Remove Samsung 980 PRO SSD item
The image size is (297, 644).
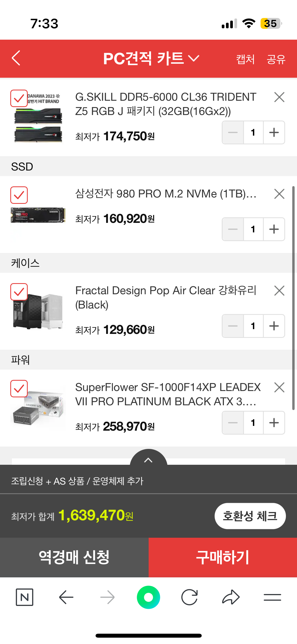click(x=279, y=194)
